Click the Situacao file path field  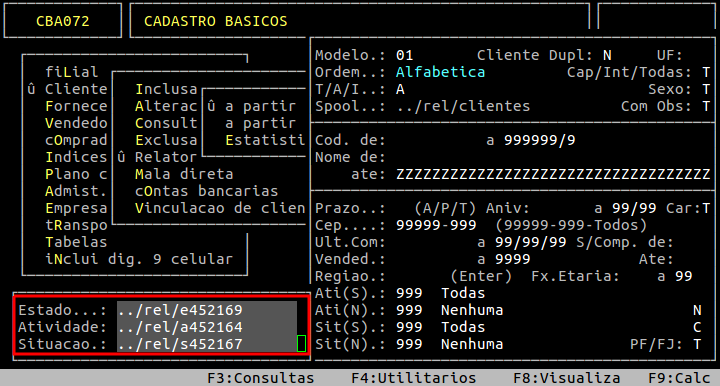point(207,344)
